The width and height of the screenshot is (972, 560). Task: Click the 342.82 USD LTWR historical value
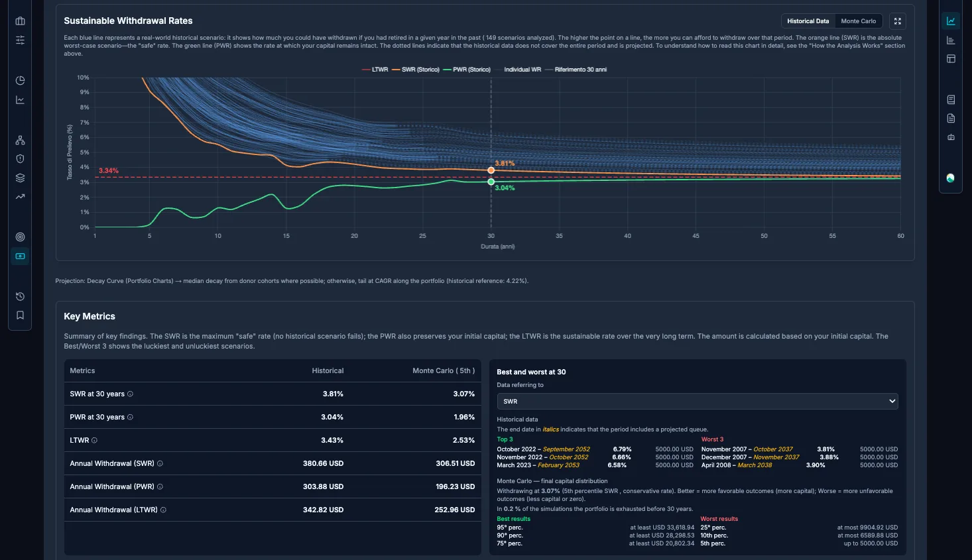pos(323,510)
